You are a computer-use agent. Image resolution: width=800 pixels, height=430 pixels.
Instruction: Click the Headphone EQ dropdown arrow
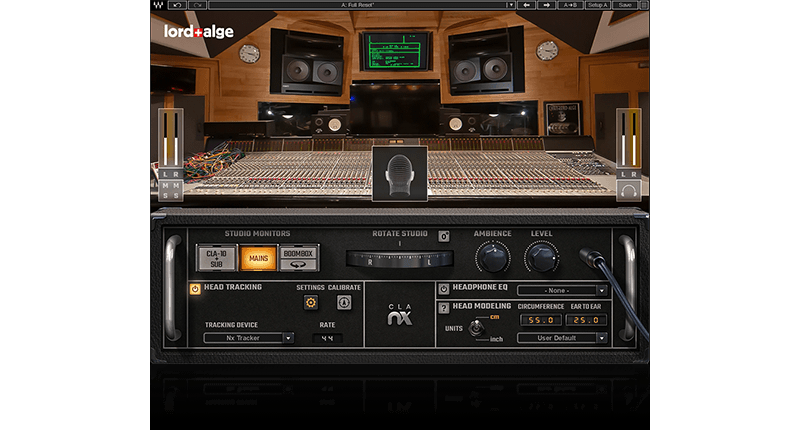(x=602, y=290)
